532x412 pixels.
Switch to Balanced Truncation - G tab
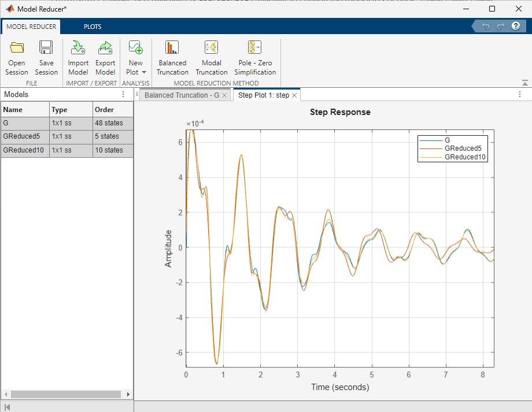pyautogui.click(x=182, y=95)
